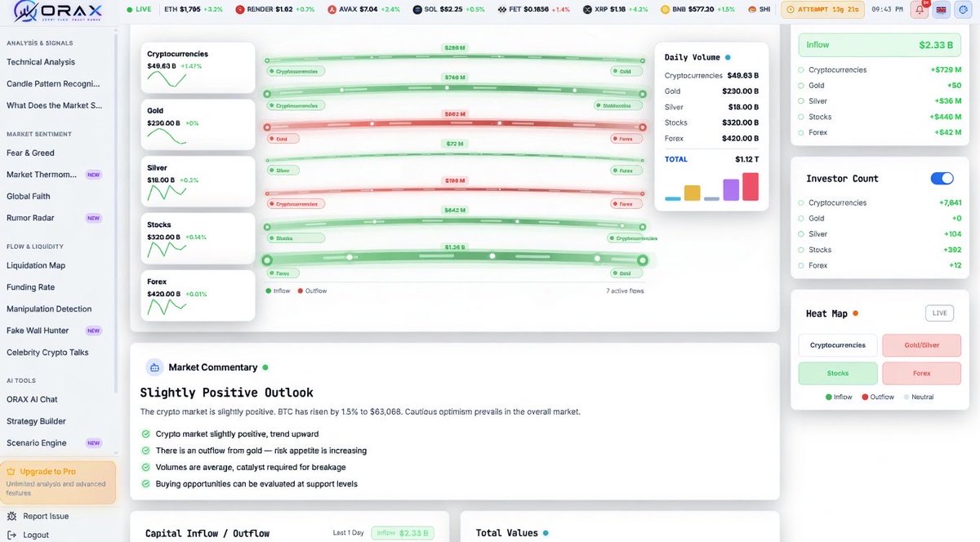
Task: Click the Report Issue link
Action: click(x=46, y=516)
